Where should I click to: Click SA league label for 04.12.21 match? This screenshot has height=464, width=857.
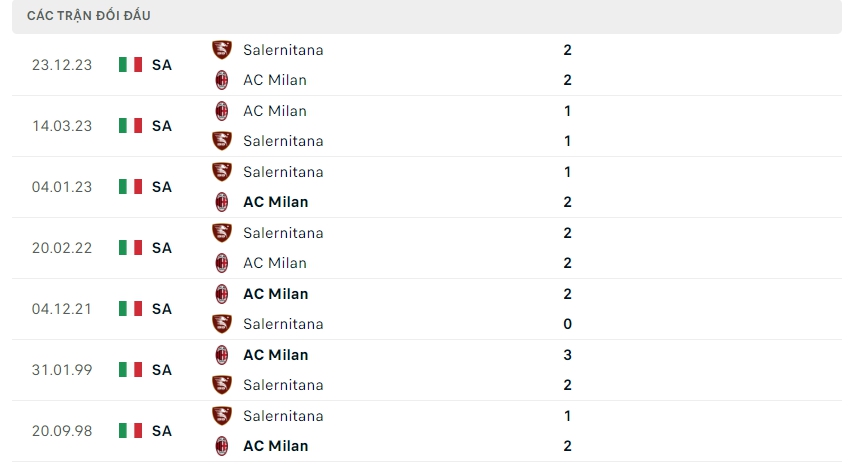(x=162, y=309)
